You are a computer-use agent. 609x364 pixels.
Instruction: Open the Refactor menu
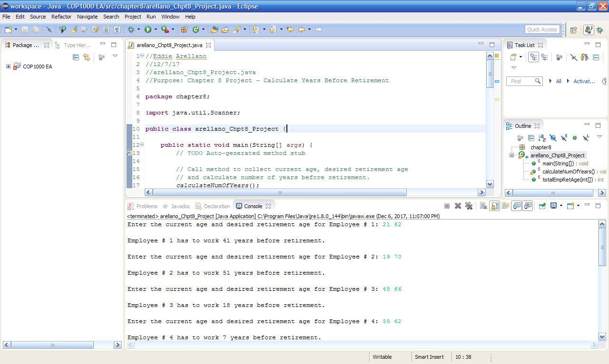pos(61,17)
